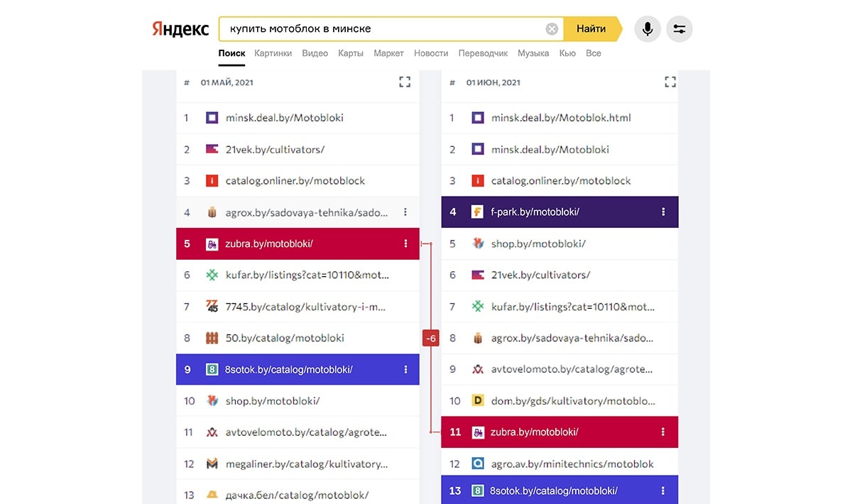867x504 pixels.
Task: Select highlighted zubra.by row at position 11
Action: tap(560, 432)
